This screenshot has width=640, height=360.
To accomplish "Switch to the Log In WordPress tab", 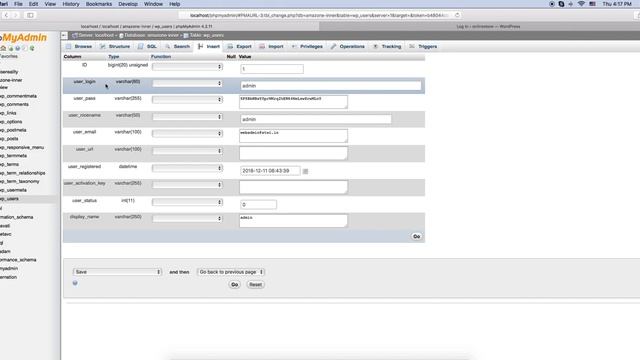I will pos(480,27).
